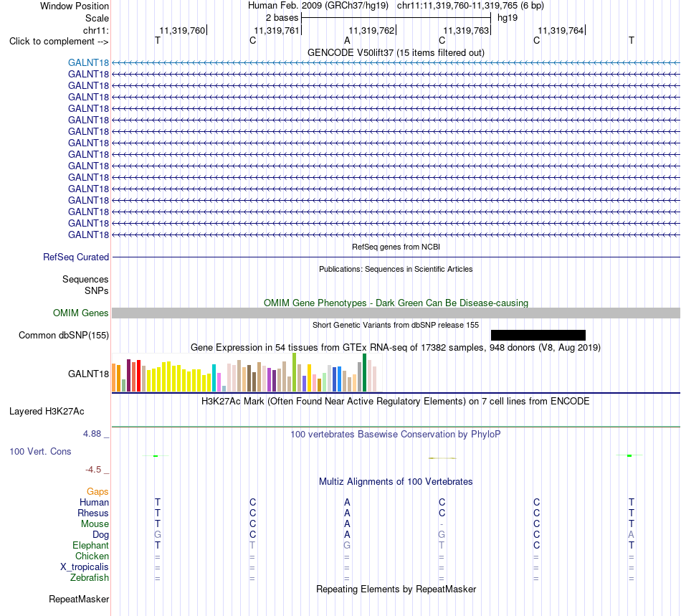Click the hg19 label beside scale bar
Screen dimensions: 681x616
pyautogui.click(x=508, y=18)
